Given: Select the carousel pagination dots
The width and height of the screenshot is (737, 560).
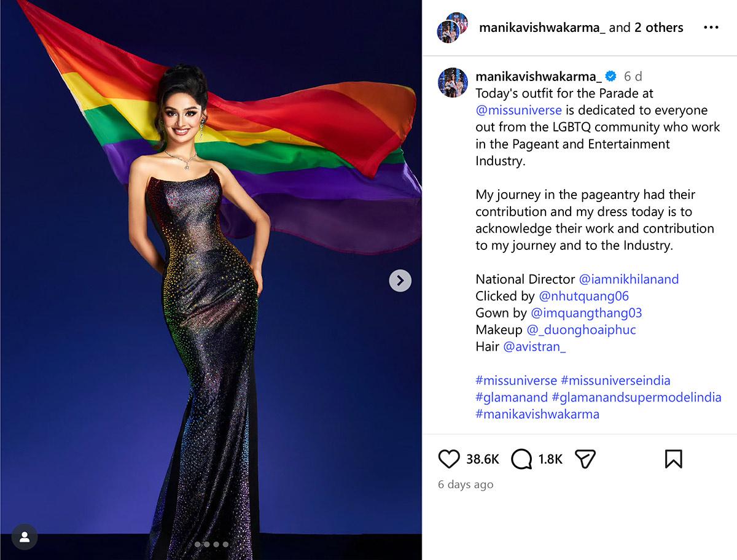Looking at the screenshot, I should [x=211, y=544].
